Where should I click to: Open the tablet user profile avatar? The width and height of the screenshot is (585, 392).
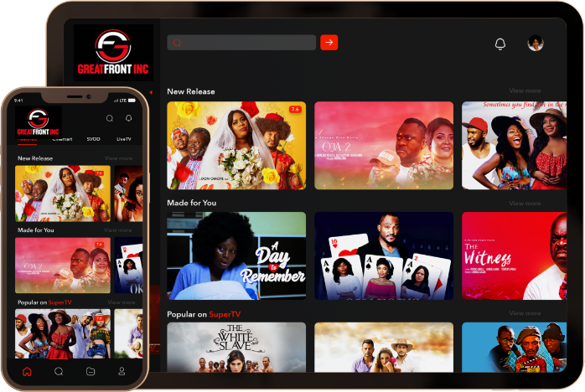click(535, 44)
